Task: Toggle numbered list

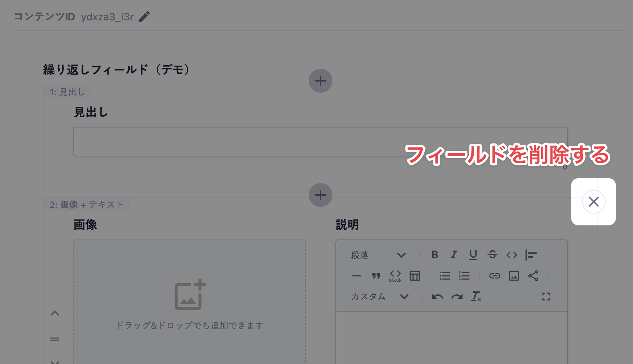Action: 464,276
